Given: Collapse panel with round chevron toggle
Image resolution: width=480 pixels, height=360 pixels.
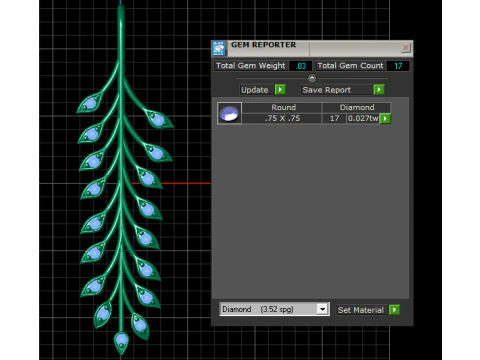Looking at the screenshot, I should click(312, 78).
